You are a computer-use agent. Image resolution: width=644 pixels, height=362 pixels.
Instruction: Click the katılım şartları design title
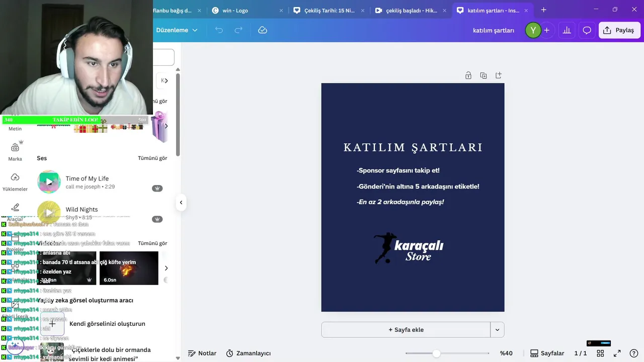[x=494, y=30]
